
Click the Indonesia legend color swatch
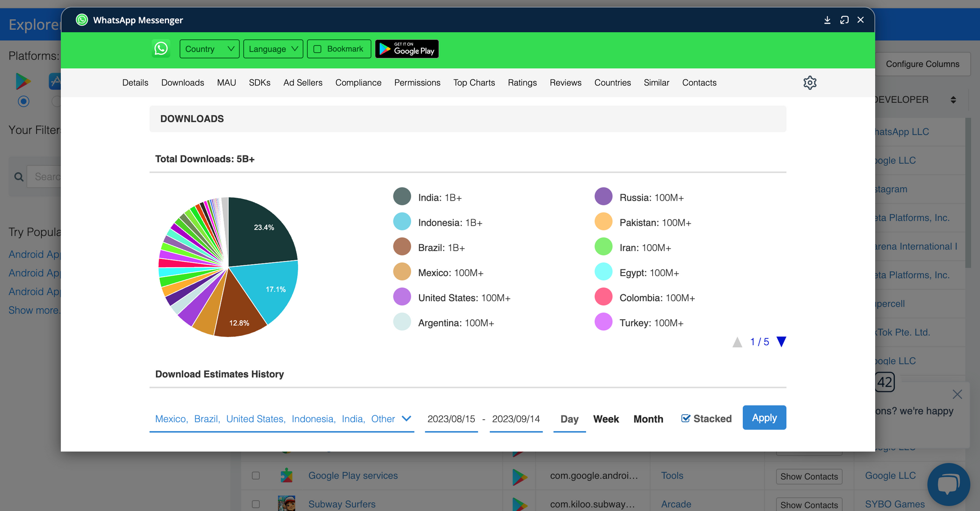(402, 221)
